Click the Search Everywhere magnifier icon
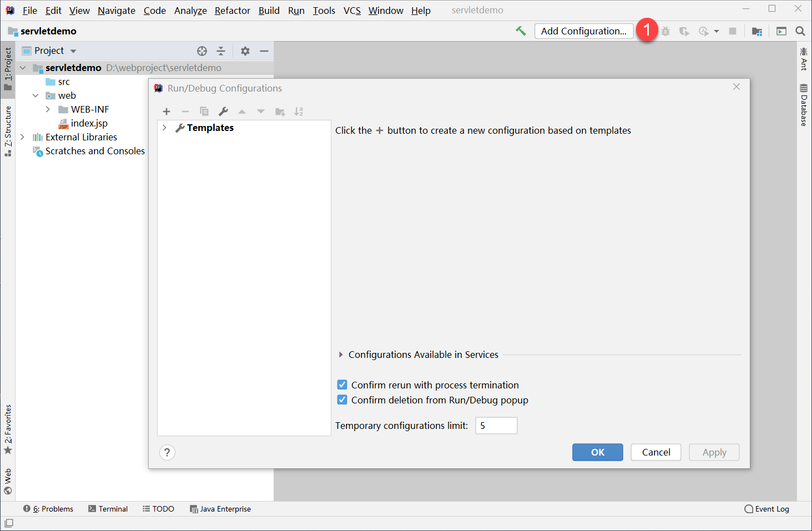 pos(800,32)
